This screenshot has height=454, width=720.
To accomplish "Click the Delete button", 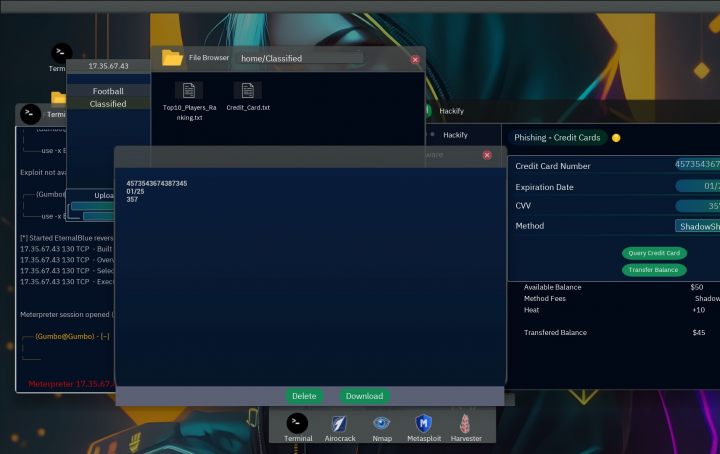I will [304, 396].
